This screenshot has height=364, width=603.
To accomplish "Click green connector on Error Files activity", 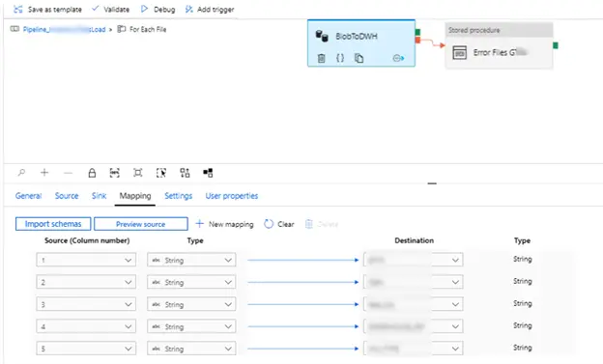I will [556, 45].
